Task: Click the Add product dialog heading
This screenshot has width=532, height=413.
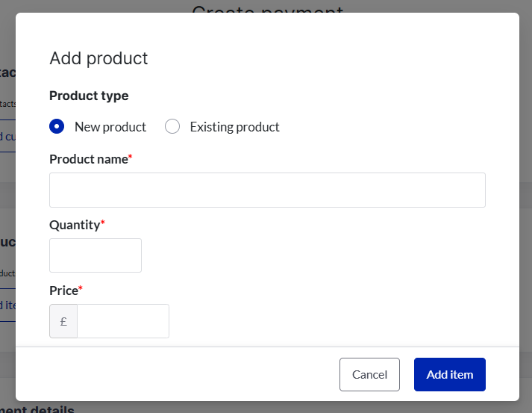Action: click(98, 58)
